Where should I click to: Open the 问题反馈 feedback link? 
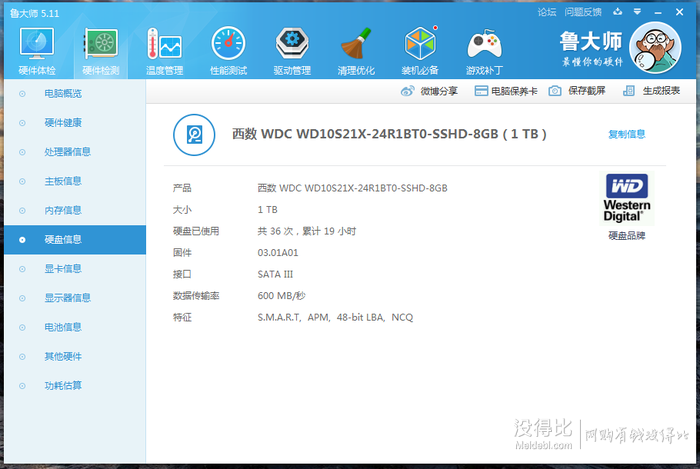click(x=583, y=12)
